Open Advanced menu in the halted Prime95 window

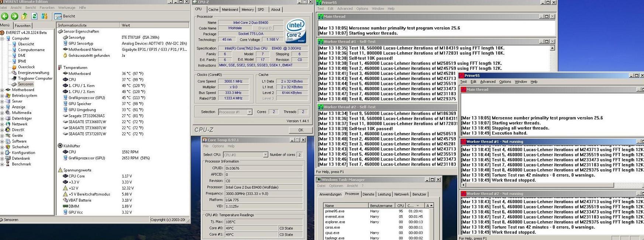click(x=488, y=82)
